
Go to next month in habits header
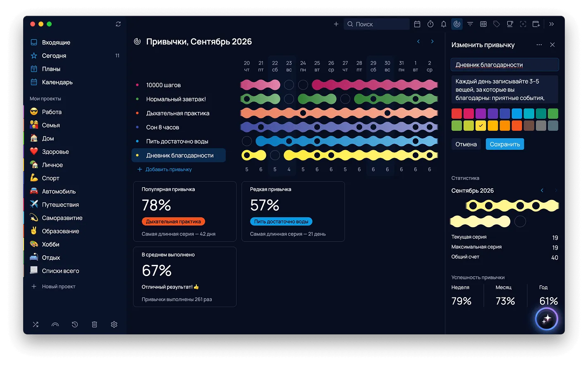tap(432, 41)
